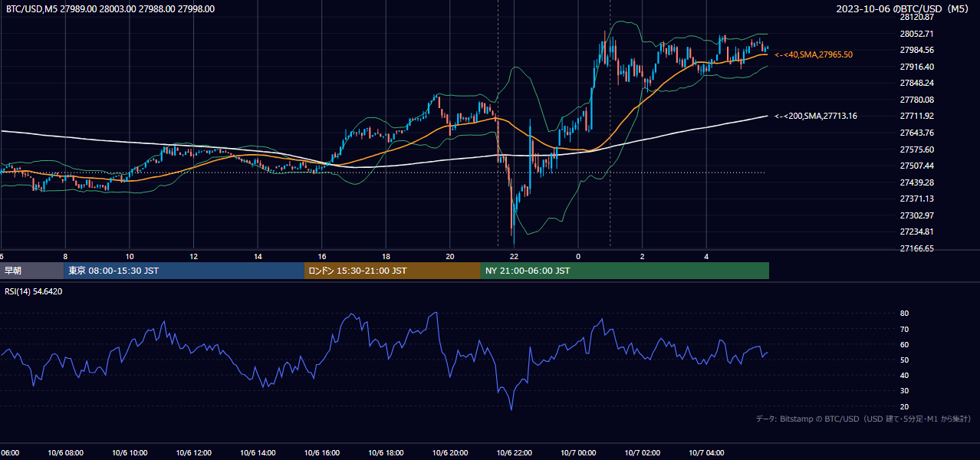Select the ロンドン 15:30-21:00 JST session bar

(x=393, y=271)
